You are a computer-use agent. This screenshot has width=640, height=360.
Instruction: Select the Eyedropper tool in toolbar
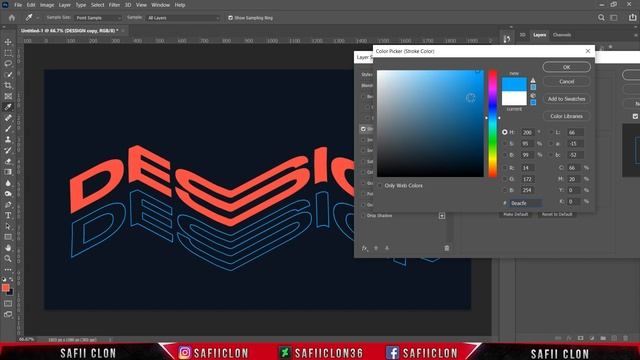coord(8,107)
